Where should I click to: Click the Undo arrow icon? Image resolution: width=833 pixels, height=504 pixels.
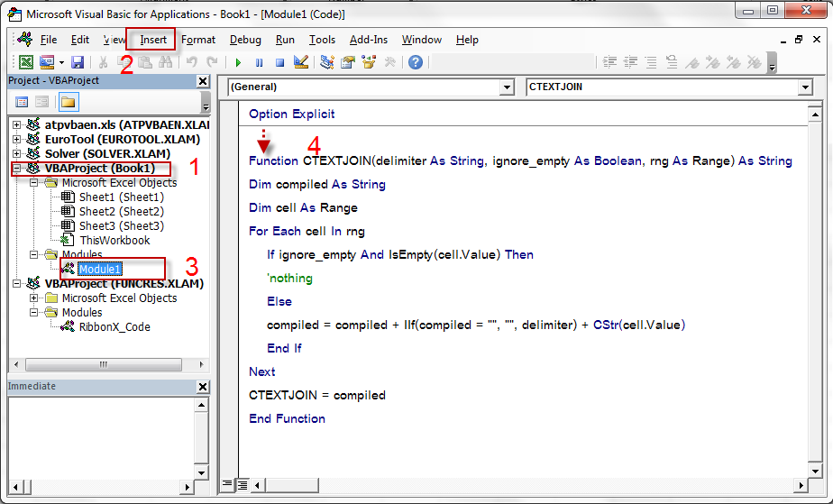click(x=192, y=62)
